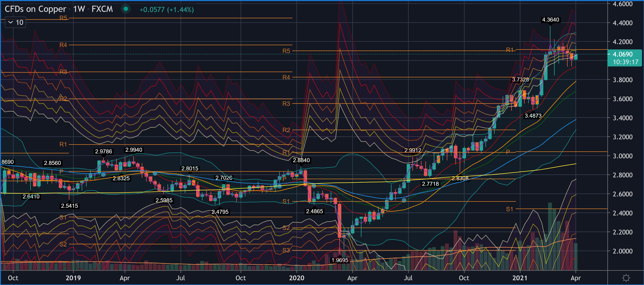Click the 2019 label on time axis

pyautogui.click(x=73, y=278)
